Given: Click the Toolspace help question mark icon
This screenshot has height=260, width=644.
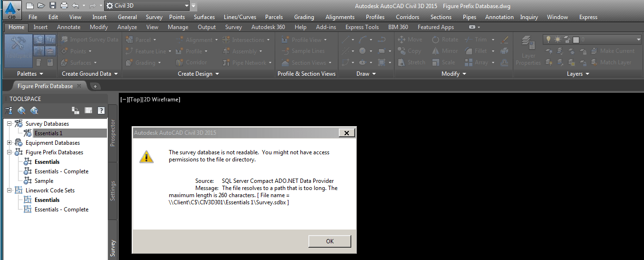Looking at the screenshot, I should pyautogui.click(x=101, y=110).
